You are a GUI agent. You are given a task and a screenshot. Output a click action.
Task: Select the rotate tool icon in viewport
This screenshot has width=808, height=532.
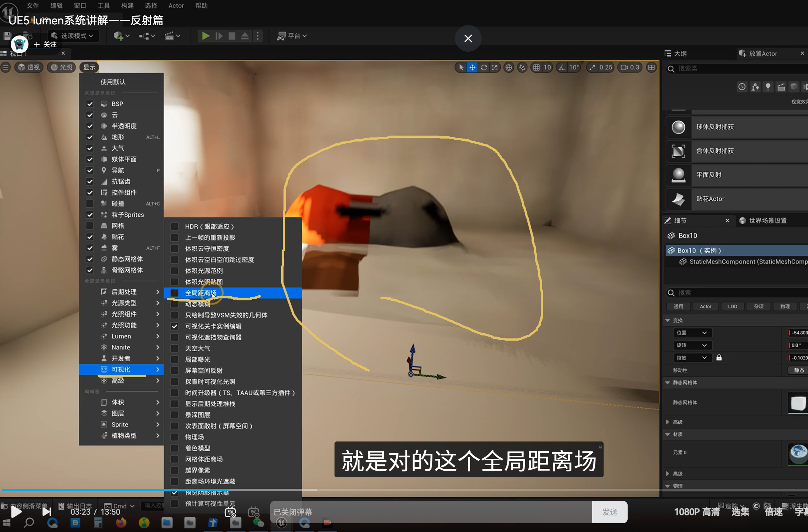(x=483, y=67)
